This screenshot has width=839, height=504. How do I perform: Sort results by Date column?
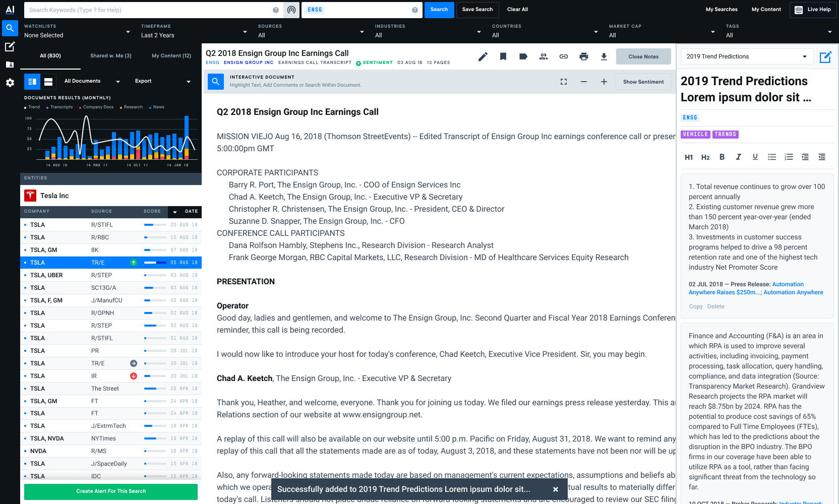tap(186, 212)
